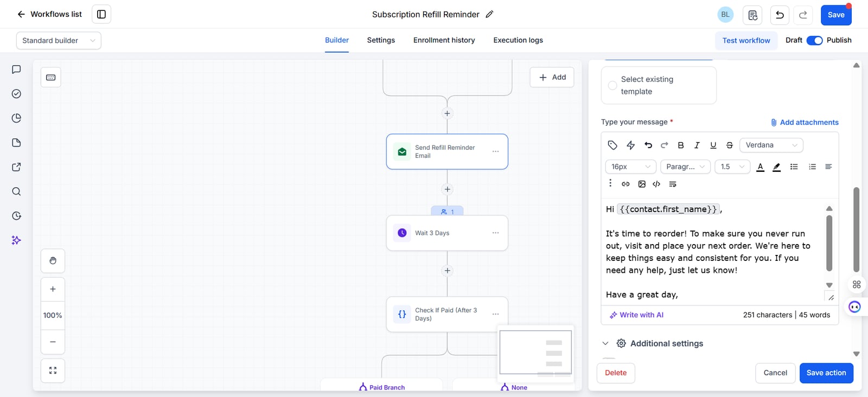Switch to the Settings tab
868x397 pixels.
click(381, 40)
